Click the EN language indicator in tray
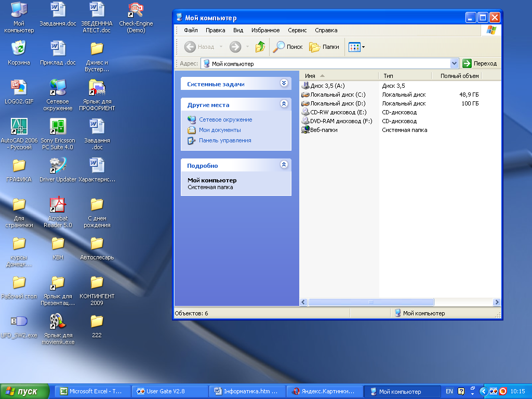 point(449,391)
